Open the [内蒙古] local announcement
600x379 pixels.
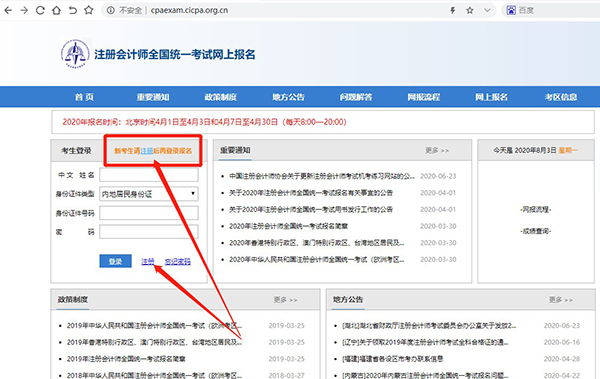425,375
